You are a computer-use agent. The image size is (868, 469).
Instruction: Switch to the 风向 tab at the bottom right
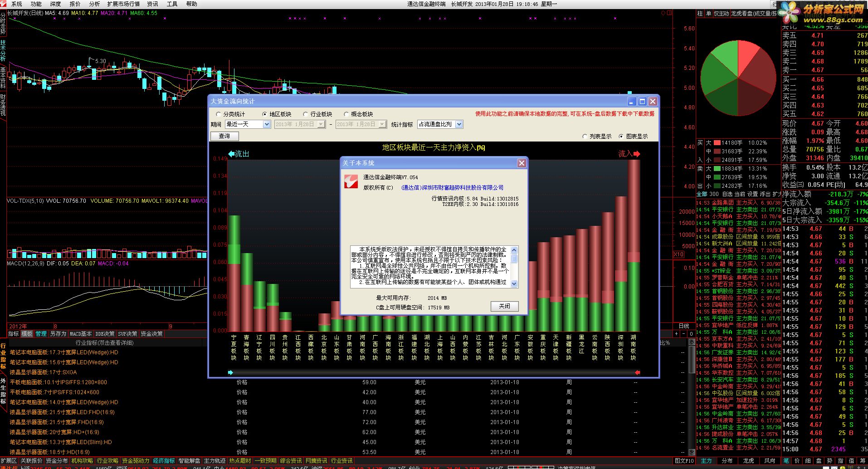pos(770,461)
